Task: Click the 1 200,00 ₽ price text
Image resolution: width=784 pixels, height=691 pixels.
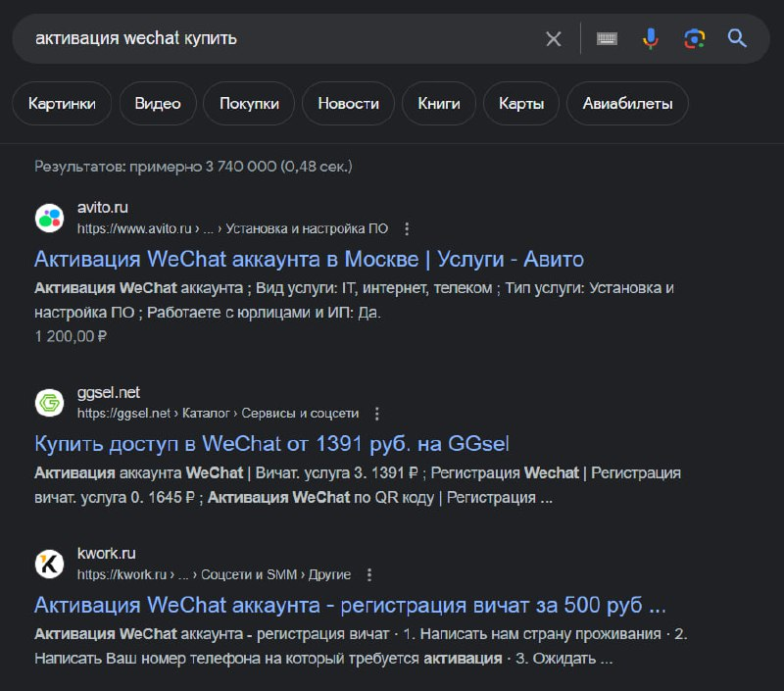Action: [x=71, y=336]
